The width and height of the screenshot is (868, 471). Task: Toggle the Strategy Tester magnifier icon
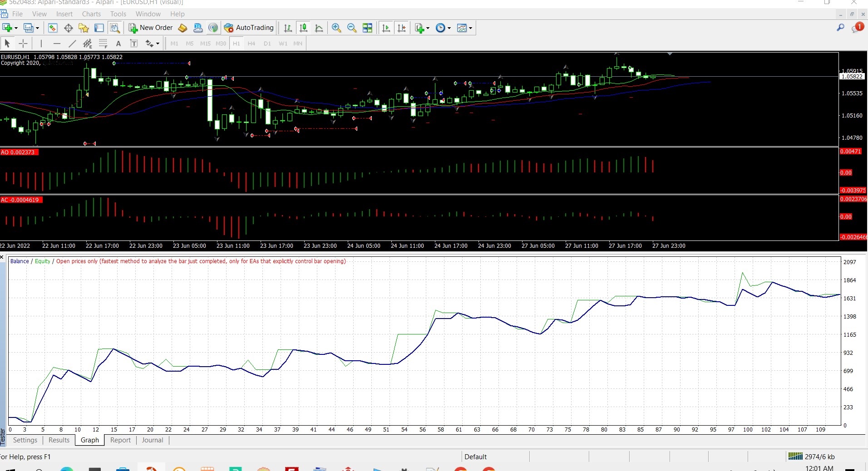(x=115, y=28)
